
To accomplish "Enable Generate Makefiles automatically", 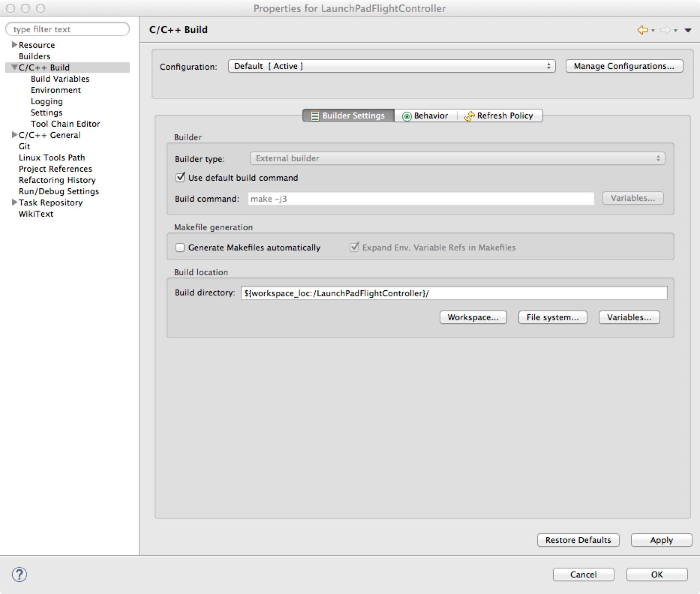I will [180, 247].
